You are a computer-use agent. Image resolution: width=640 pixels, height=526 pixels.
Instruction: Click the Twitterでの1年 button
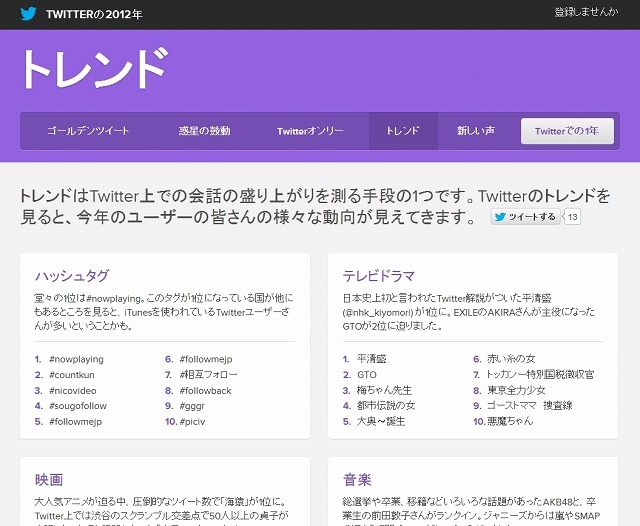[567, 131]
